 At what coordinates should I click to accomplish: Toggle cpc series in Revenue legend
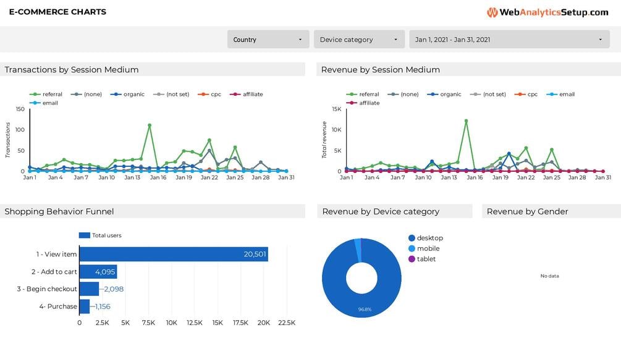[x=526, y=95]
